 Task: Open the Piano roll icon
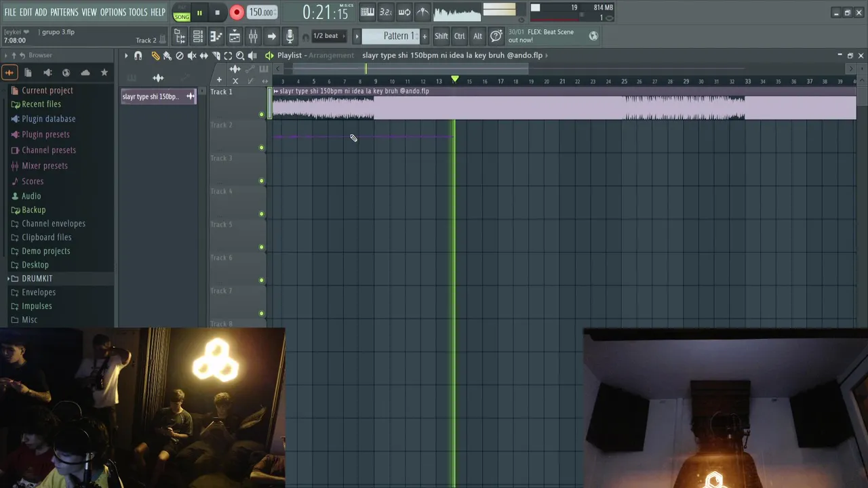coord(216,37)
